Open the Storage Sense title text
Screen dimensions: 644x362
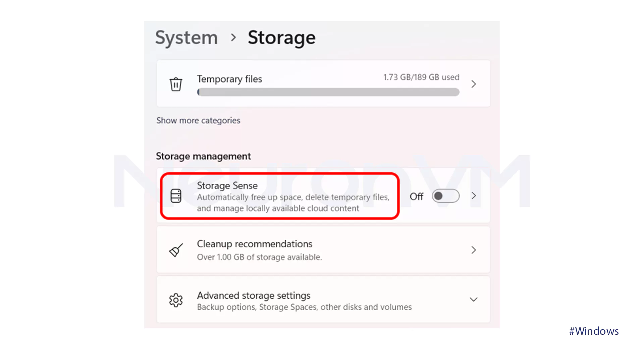(227, 186)
